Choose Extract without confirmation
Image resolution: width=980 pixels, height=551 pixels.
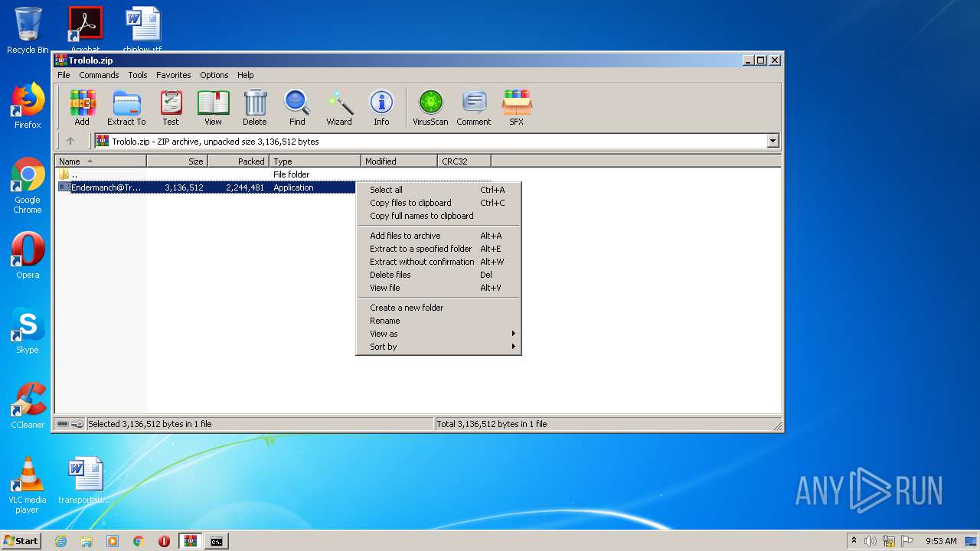coord(439,262)
